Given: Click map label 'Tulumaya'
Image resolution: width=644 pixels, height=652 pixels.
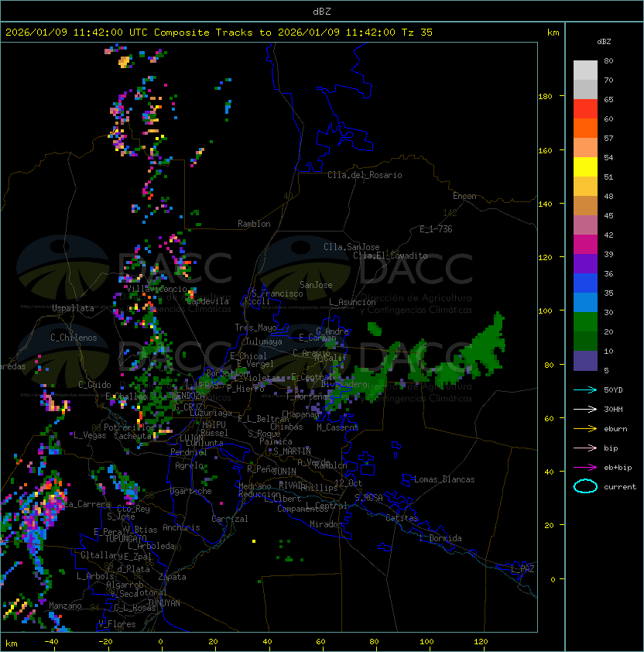Looking at the screenshot, I should (264, 341).
